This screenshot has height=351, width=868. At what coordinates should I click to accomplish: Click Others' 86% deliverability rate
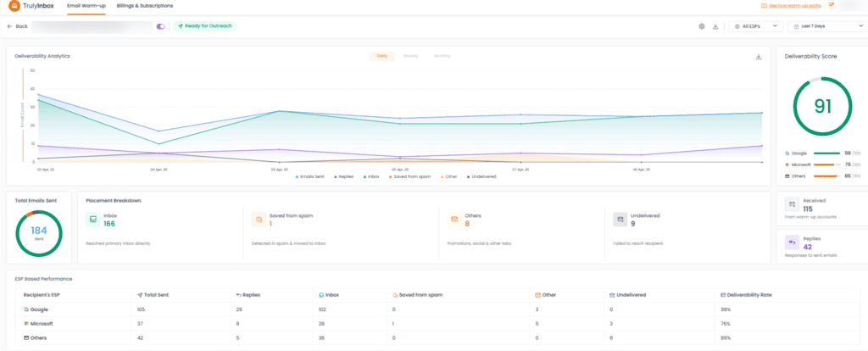tap(726, 337)
